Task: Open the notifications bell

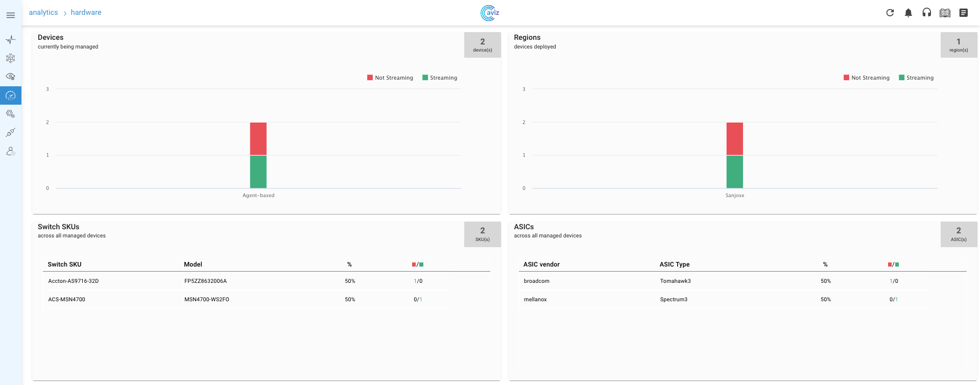Action: 909,13
